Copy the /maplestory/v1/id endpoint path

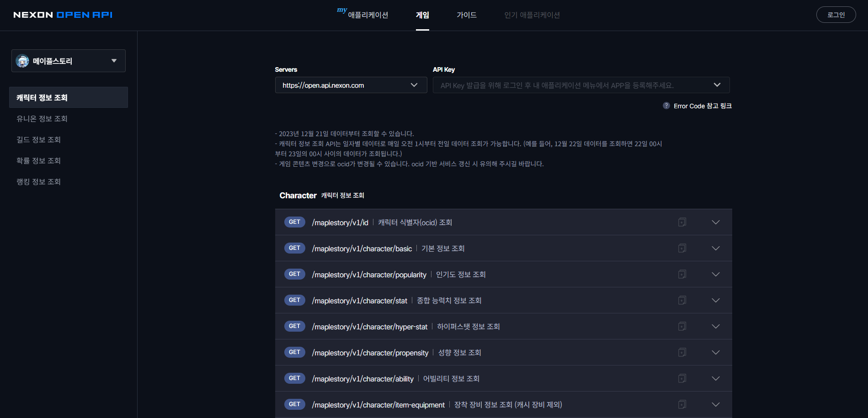[x=682, y=222]
